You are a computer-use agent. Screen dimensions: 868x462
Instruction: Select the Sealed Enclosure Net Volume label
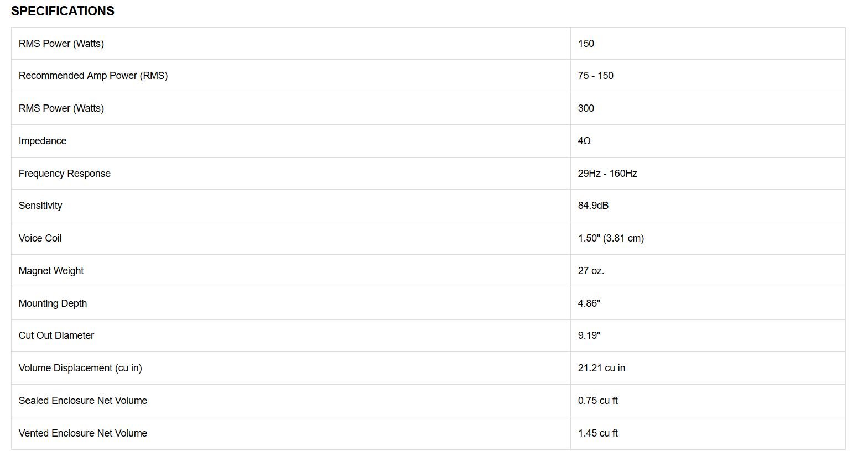83,401
